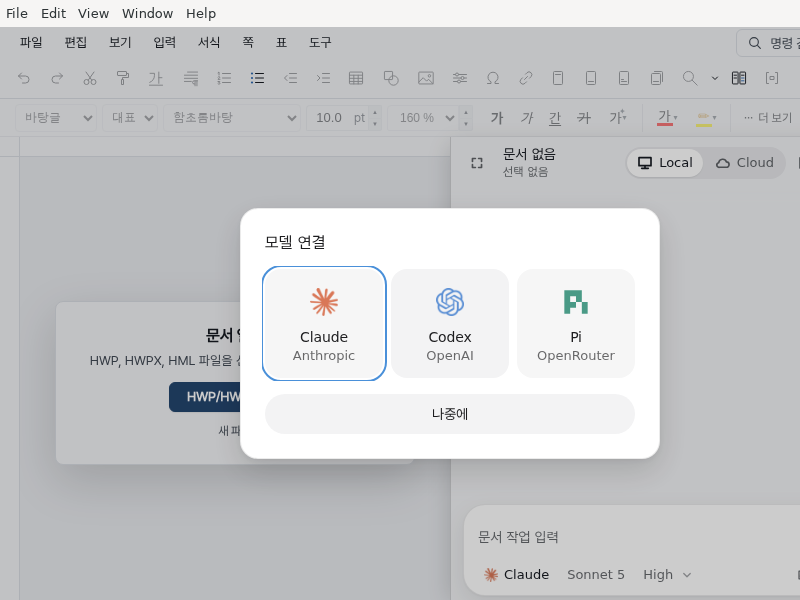Viewport: 800px width, 600px height.
Task: Open the system Edit menu
Action: click(54, 13)
